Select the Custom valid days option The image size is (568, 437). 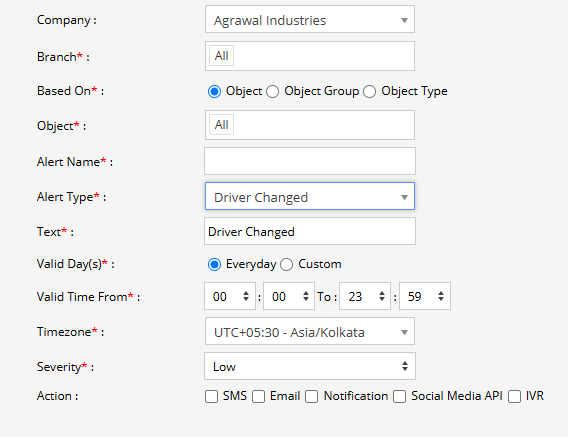click(286, 265)
